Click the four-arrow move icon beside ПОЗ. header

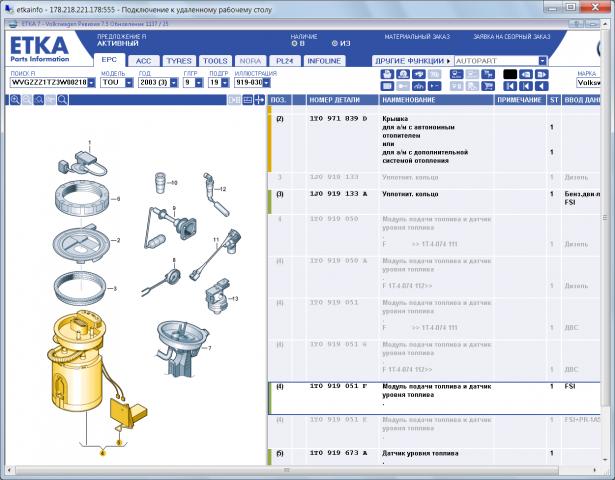pos(259,100)
